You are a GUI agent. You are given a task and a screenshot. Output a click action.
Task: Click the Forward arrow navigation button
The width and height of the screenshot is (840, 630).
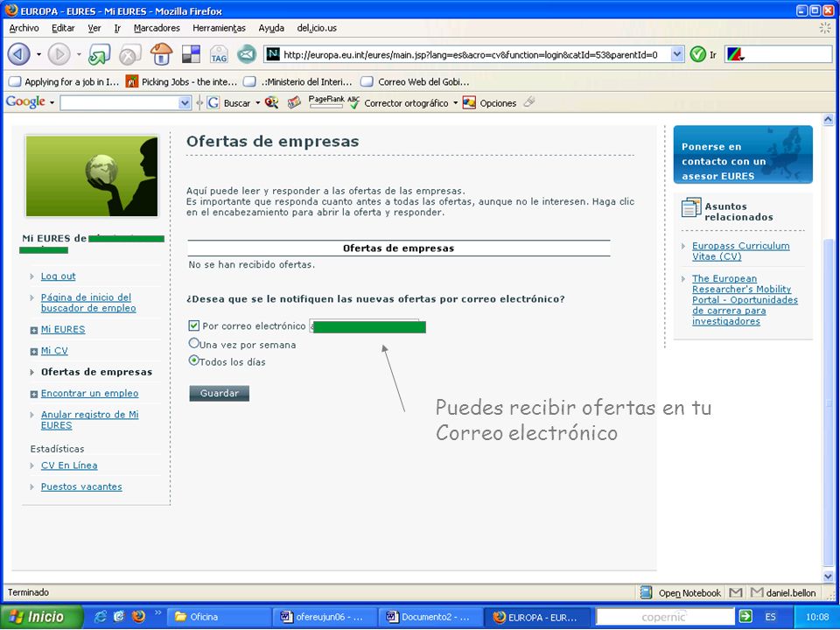coord(59,54)
